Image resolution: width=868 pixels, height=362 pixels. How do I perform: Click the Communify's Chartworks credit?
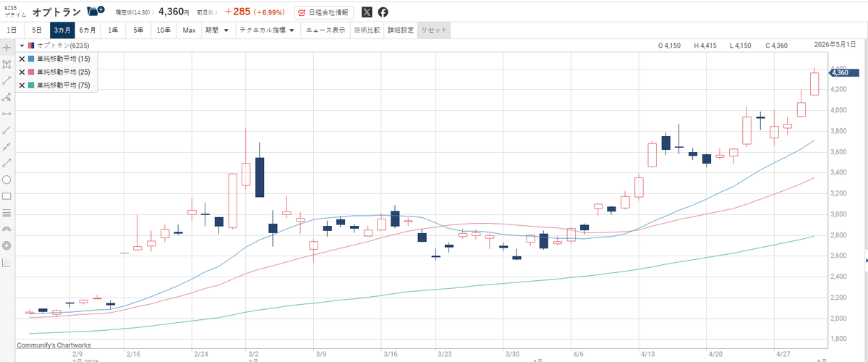click(x=53, y=345)
